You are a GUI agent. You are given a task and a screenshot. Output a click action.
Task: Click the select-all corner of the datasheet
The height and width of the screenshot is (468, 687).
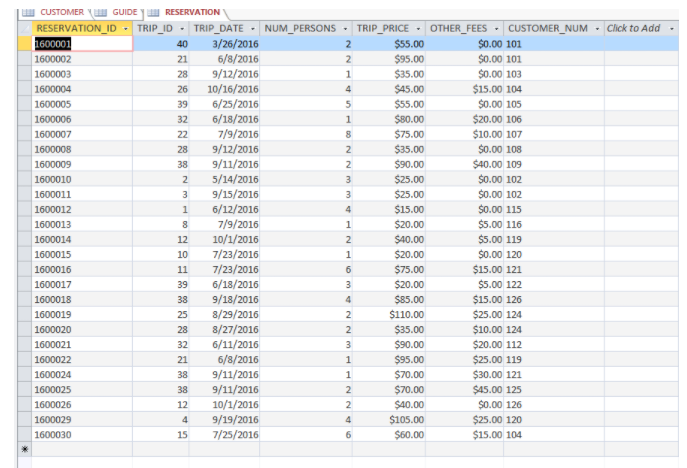[x=25, y=28]
